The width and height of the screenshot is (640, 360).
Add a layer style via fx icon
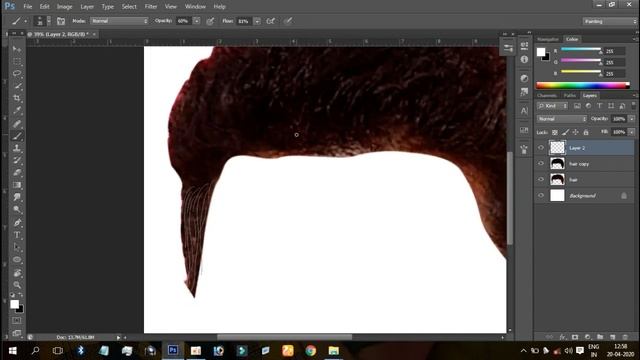pos(562,337)
